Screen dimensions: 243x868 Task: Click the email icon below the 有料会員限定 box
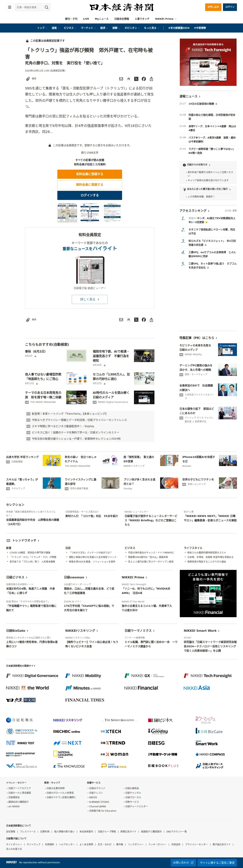(121, 320)
